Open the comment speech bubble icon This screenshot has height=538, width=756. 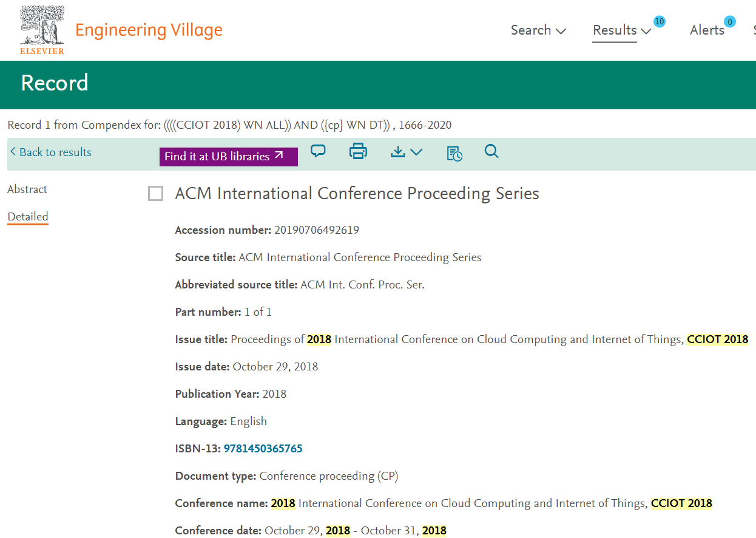[318, 151]
